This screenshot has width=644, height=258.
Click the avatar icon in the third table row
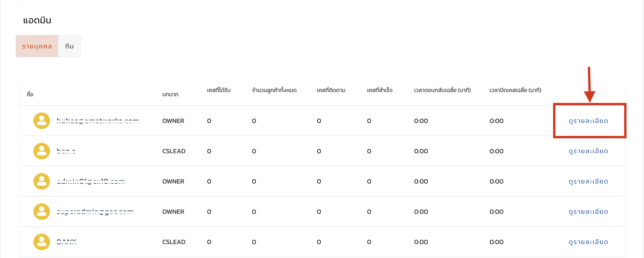tap(42, 181)
